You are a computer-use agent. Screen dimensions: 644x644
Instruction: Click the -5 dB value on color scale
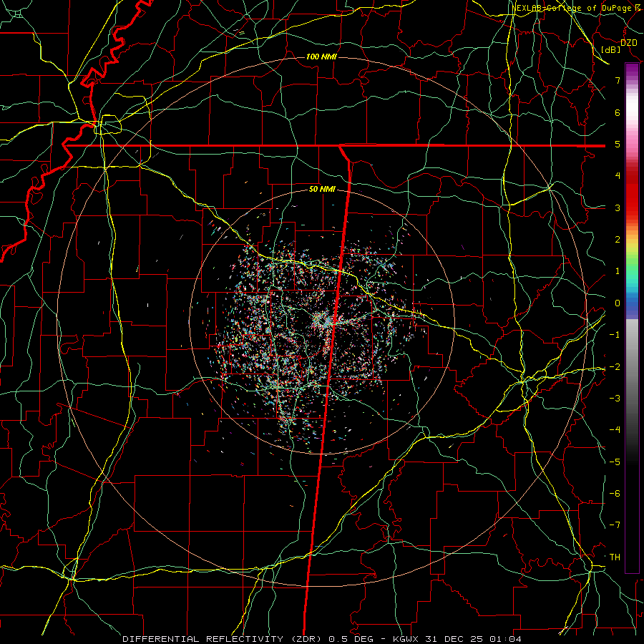615,462
